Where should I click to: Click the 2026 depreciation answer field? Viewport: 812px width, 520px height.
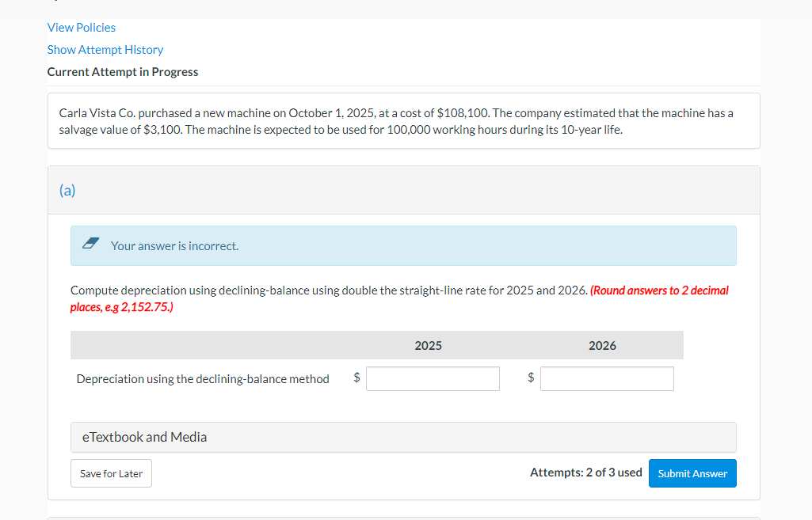606,378
